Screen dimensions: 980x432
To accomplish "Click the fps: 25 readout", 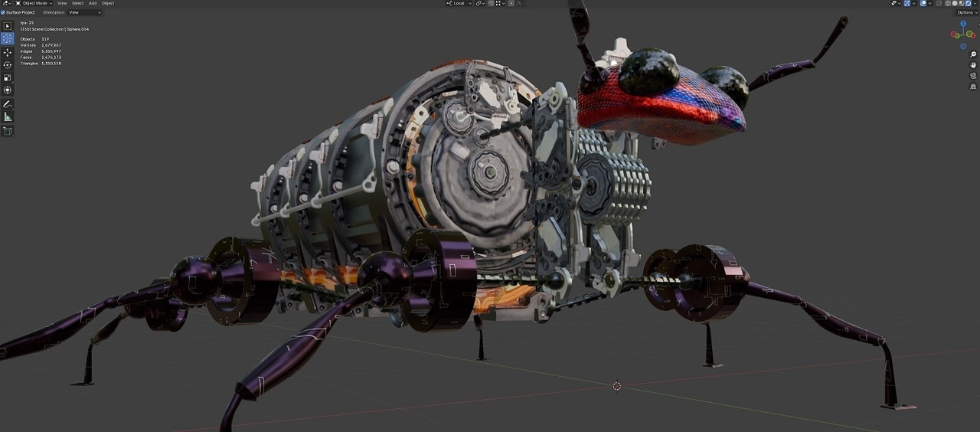I will pos(27,23).
